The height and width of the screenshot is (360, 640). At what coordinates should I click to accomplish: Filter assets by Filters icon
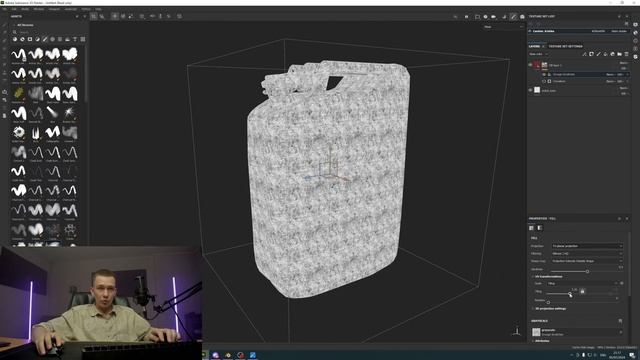click(38, 39)
